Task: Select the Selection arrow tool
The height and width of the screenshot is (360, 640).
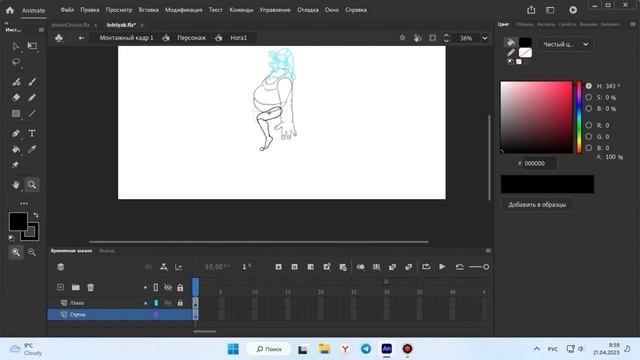Action: [x=16, y=46]
